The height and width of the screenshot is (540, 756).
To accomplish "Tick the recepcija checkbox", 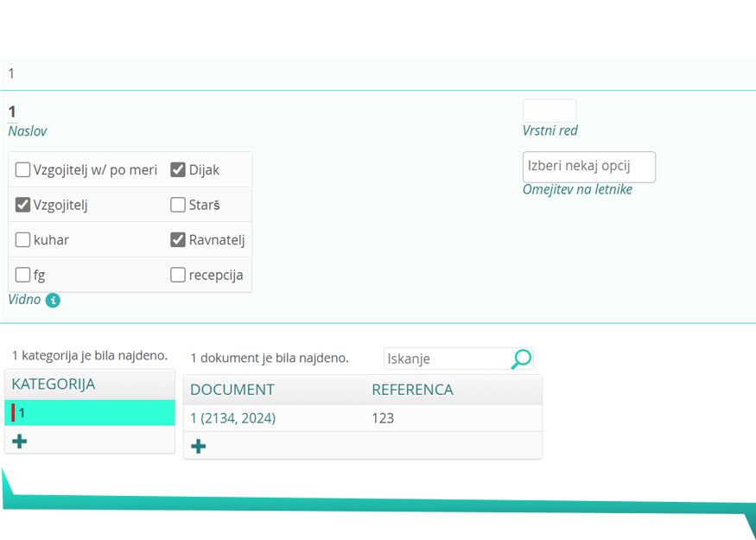I will click(x=178, y=276).
